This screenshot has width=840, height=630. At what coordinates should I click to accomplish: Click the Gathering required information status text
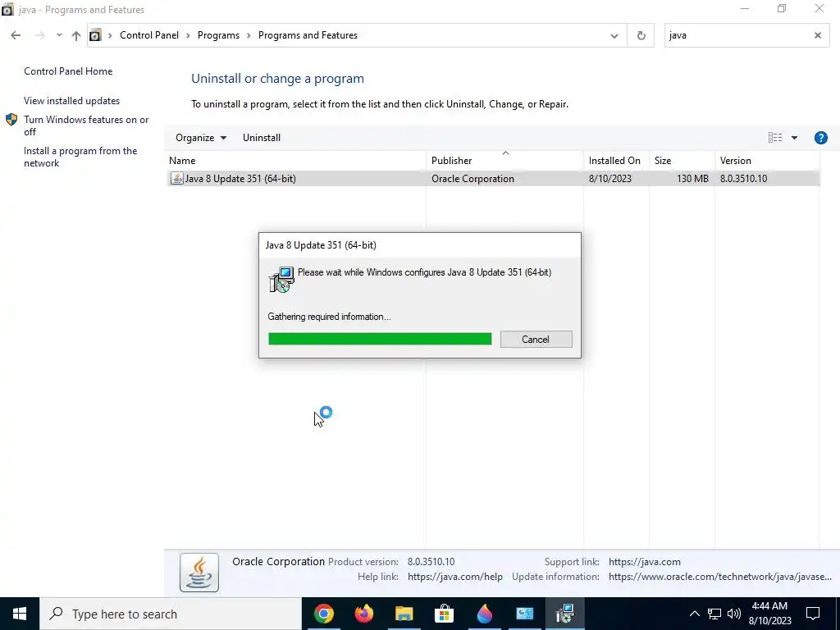[x=329, y=317]
